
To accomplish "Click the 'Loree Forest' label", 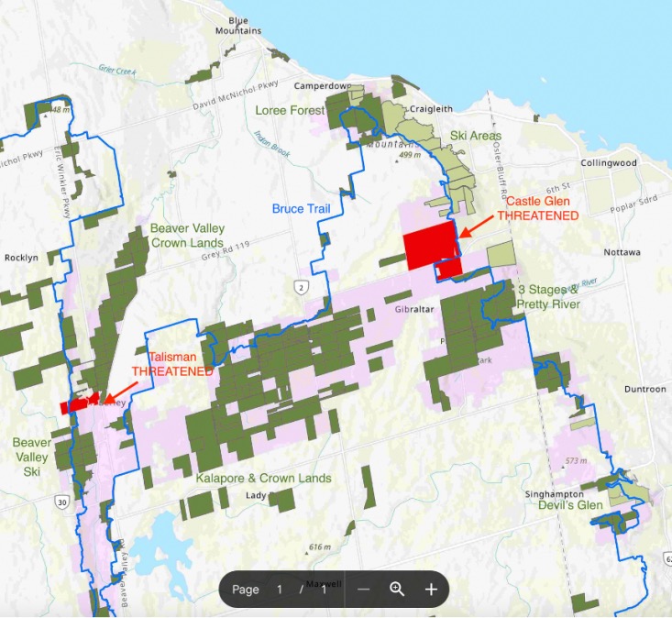I will 290,111.
